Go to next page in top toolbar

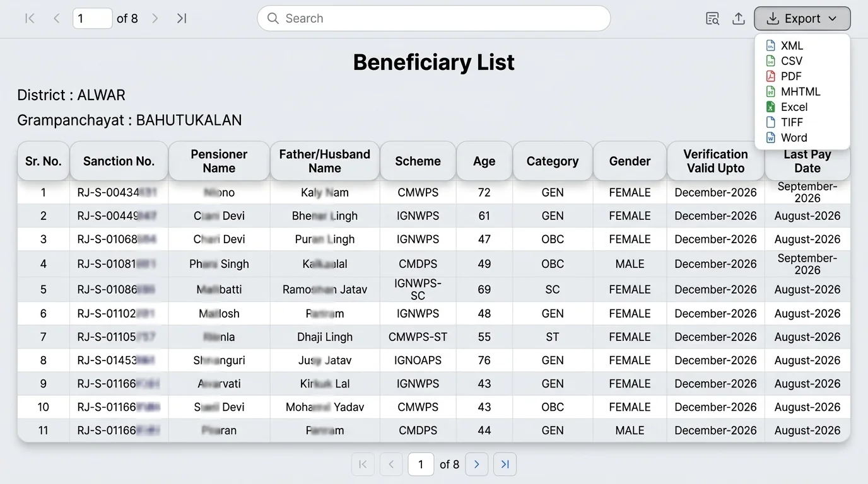click(x=155, y=18)
